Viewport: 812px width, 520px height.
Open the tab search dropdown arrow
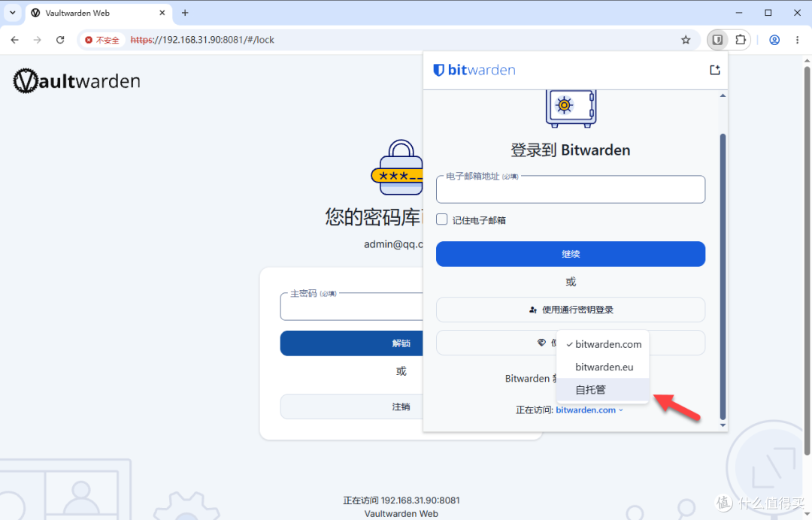click(13, 13)
